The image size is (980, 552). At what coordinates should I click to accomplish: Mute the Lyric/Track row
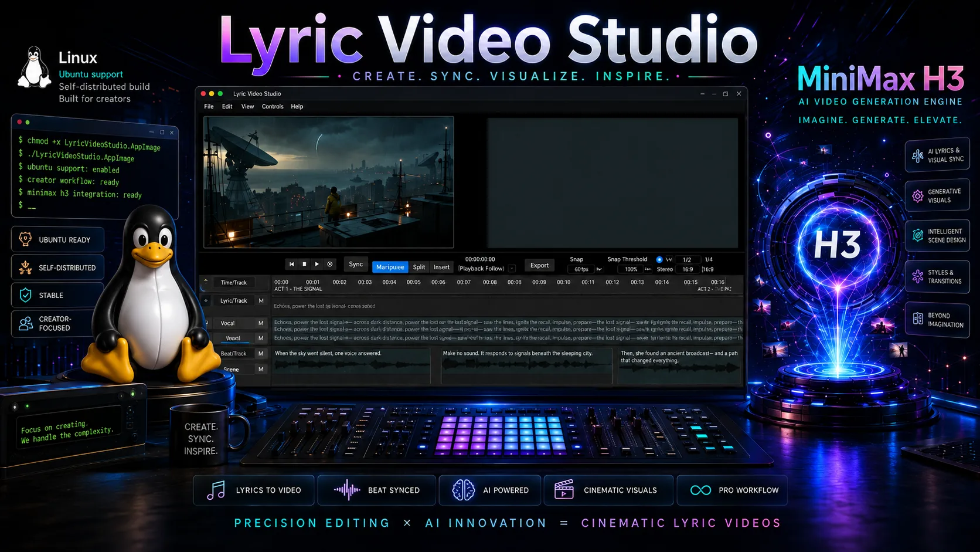coord(261,300)
